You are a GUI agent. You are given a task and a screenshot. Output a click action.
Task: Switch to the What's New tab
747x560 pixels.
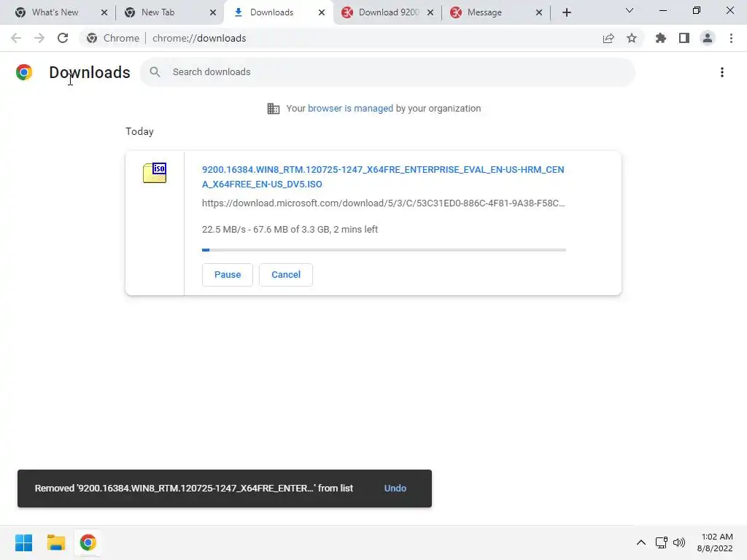[x=55, y=12]
